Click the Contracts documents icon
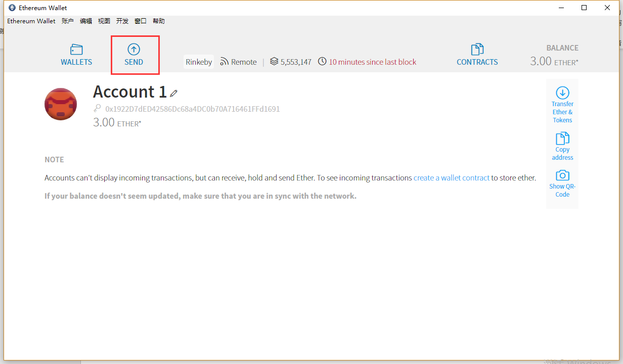623x364 pixels. [477, 49]
